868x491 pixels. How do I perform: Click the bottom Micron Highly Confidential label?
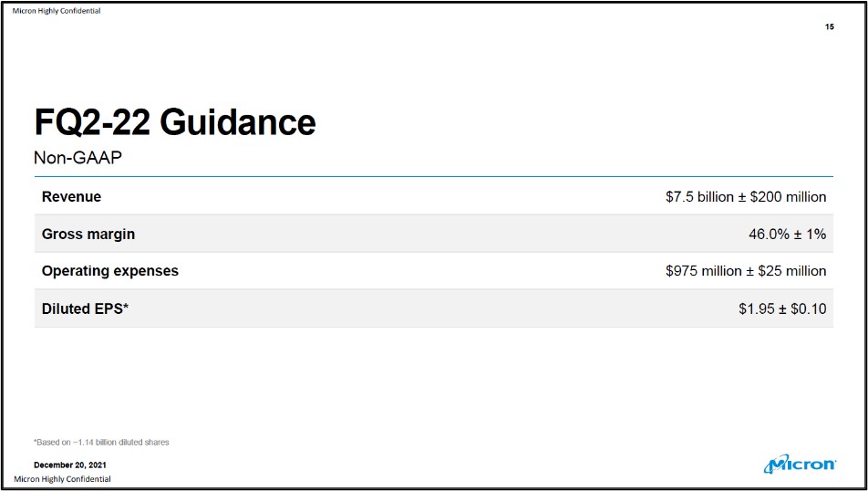62,479
